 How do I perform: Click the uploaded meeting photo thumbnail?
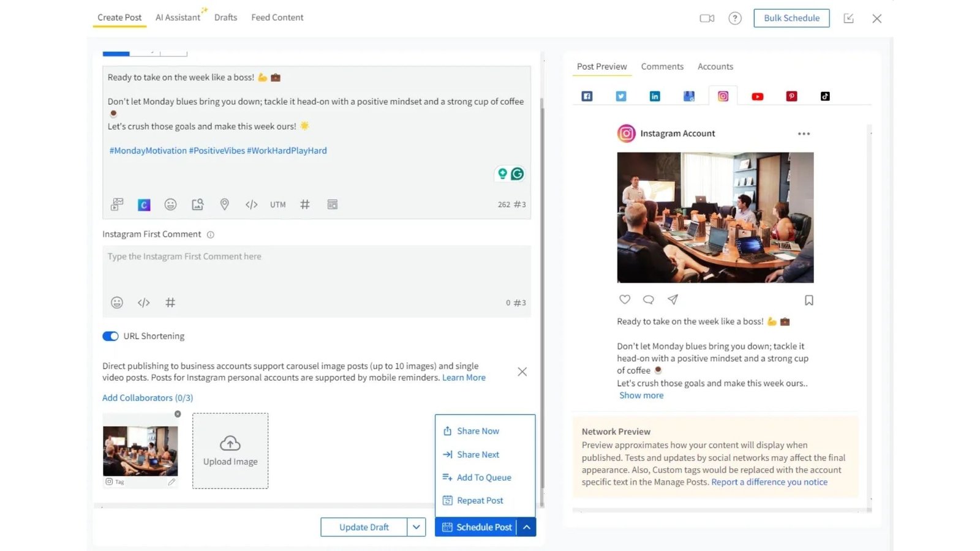coord(140,451)
